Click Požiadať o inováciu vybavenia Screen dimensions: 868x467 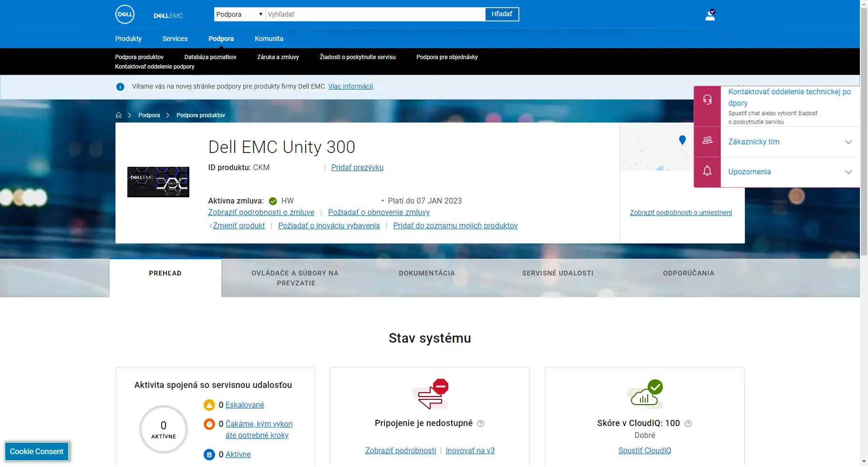[329, 226]
